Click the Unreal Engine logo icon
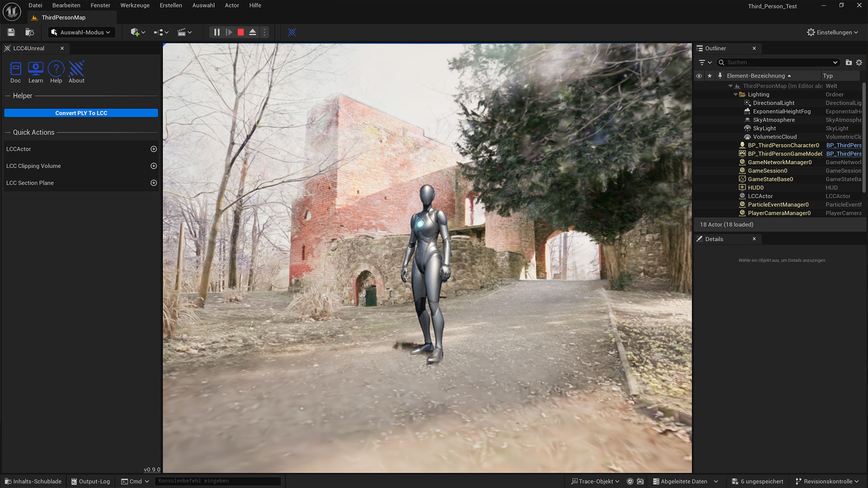This screenshot has width=868, height=488. coord(12,12)
